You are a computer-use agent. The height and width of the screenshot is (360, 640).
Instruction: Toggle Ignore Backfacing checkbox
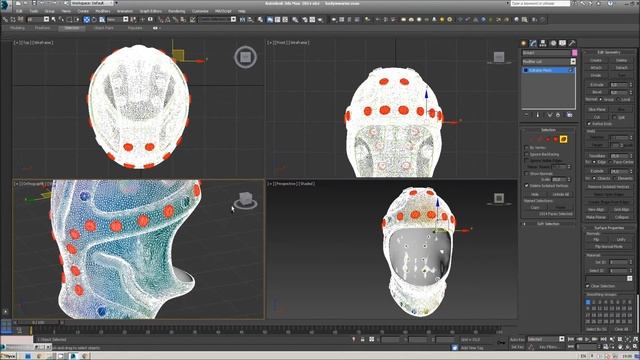527,154
